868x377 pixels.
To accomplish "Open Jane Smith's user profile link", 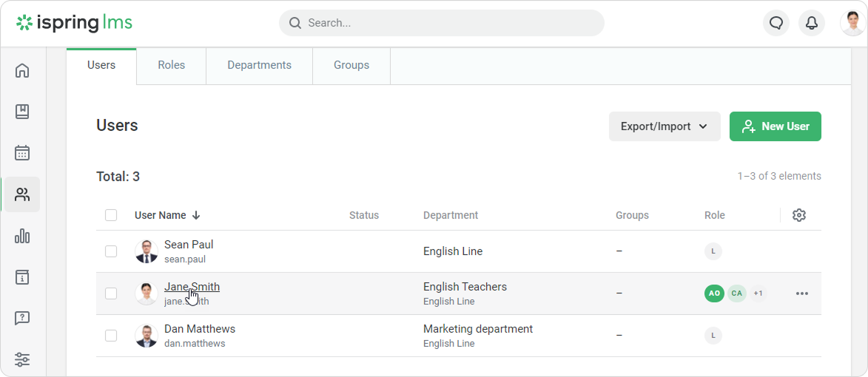I will coord(192,287).
